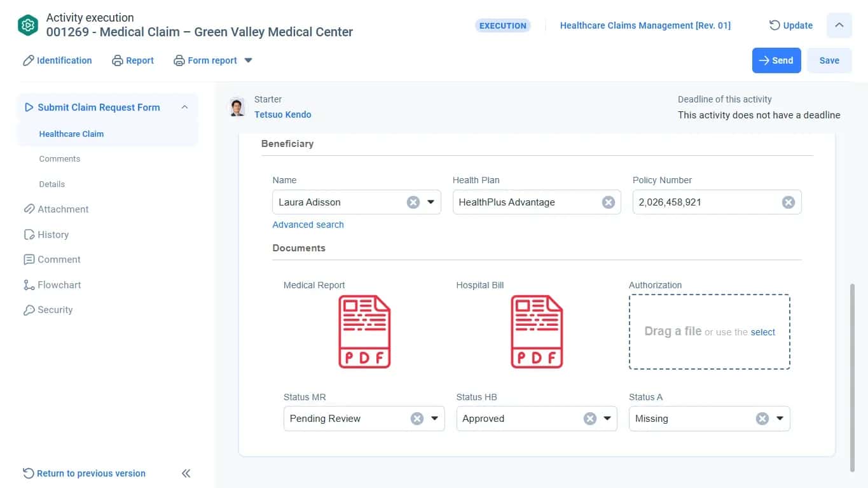This screenshot has height=488, width=868.
Task: Open the Form report option
Action: (x=205, y=60)
